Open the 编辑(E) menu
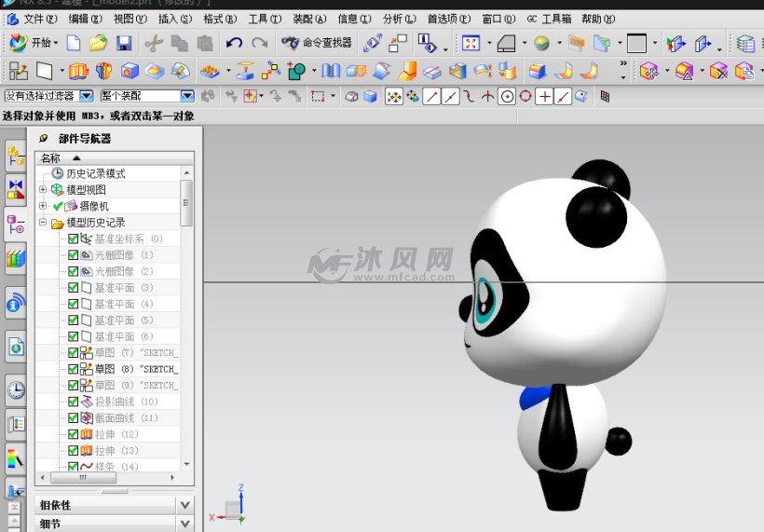This screenshot has width=764, height=532. [x=86, y=19]
